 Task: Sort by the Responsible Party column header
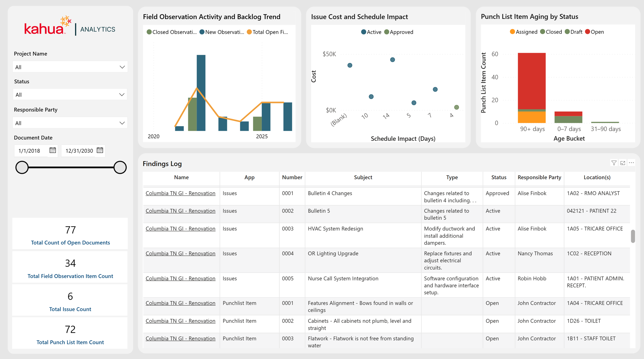(x=539, y=177)
